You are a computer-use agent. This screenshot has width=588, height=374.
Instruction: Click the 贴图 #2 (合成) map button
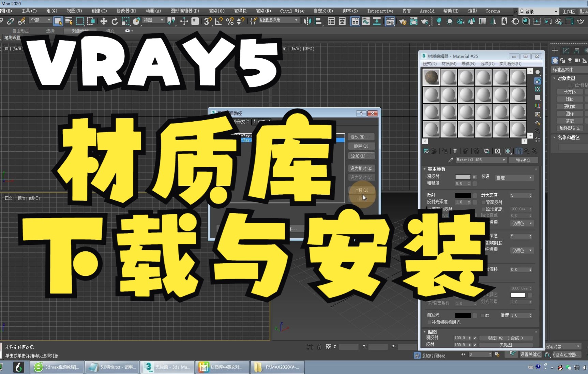tap(506, 338)
